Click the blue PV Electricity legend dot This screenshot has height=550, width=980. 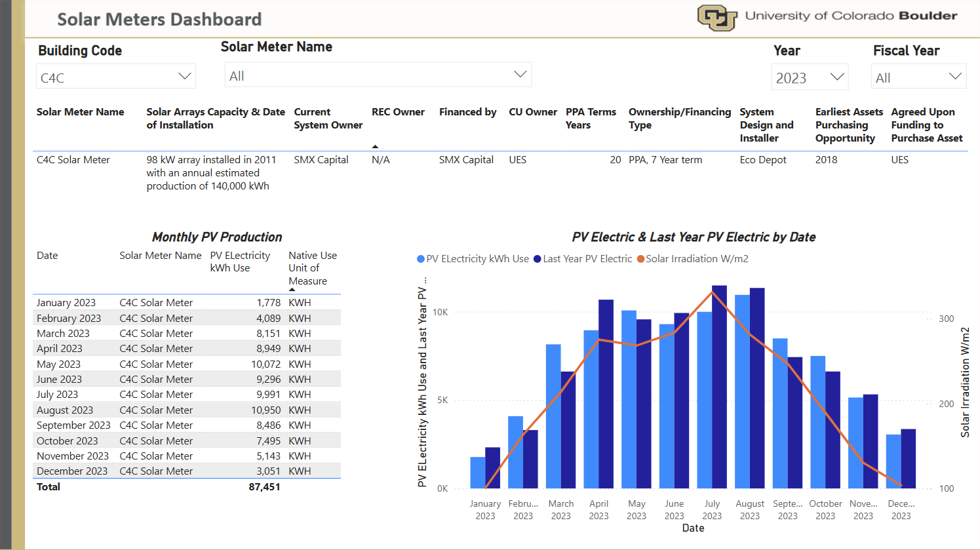pos(420,259)
